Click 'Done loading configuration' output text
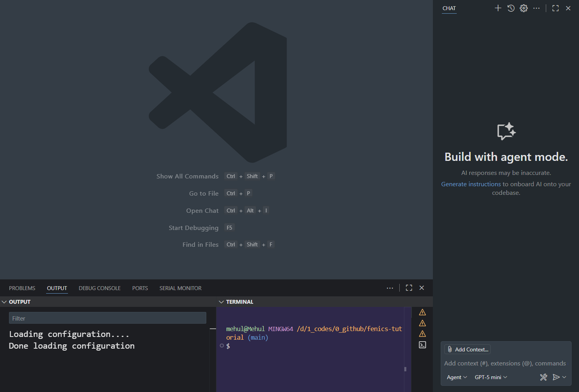The width and height of the screenshot is (579, 392). click(72, 346)
